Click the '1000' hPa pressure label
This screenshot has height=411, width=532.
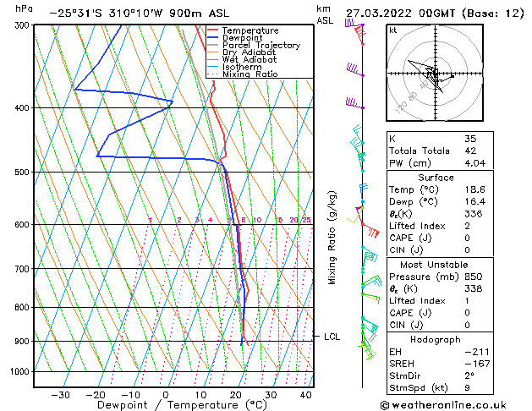coord(22,371)
